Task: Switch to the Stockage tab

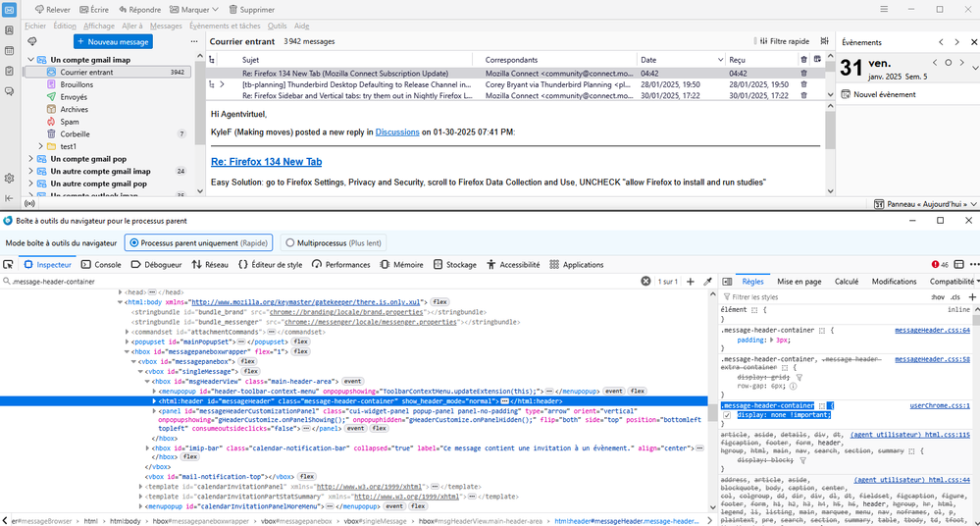Action: tap(455, 265)
